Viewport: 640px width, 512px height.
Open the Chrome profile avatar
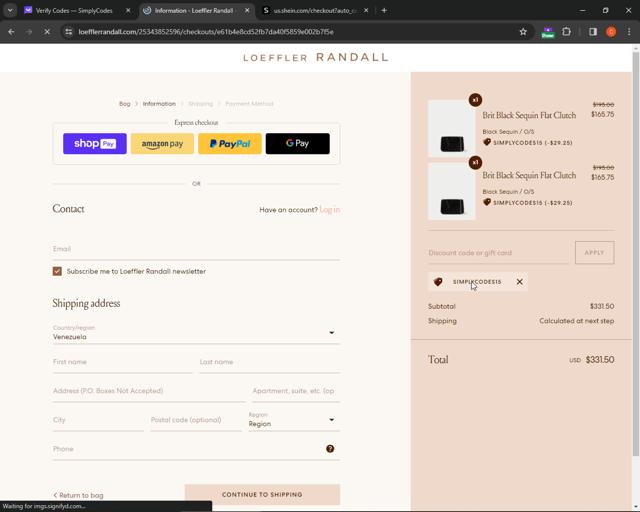point(611,32)
